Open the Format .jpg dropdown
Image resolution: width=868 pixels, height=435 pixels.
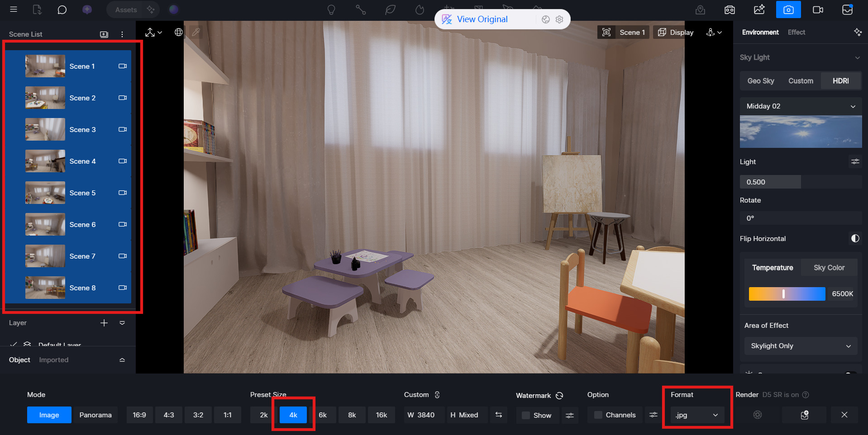(697, 415)
